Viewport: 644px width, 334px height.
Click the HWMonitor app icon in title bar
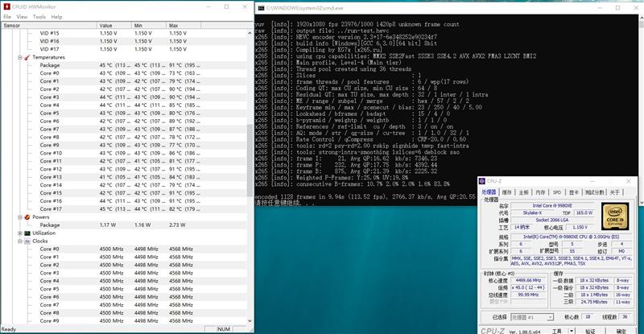[6, 6]
